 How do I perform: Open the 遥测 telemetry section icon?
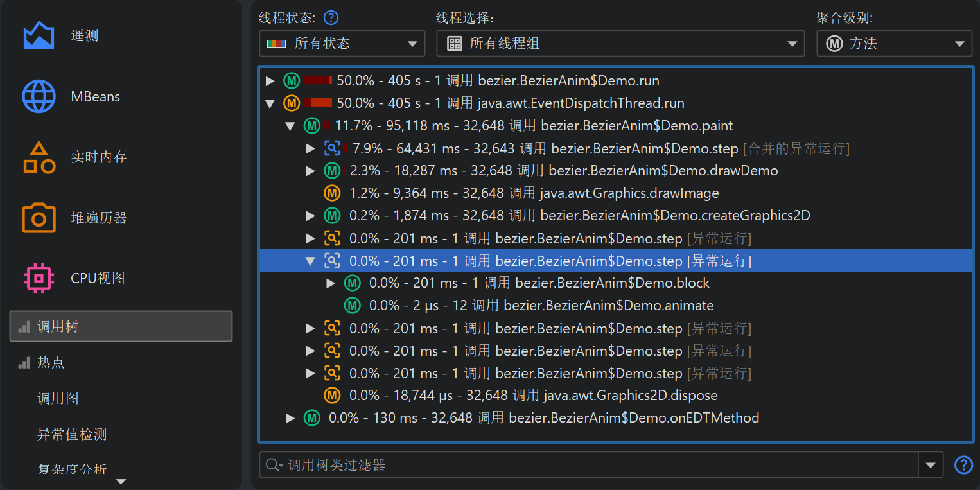pos(39,36)
